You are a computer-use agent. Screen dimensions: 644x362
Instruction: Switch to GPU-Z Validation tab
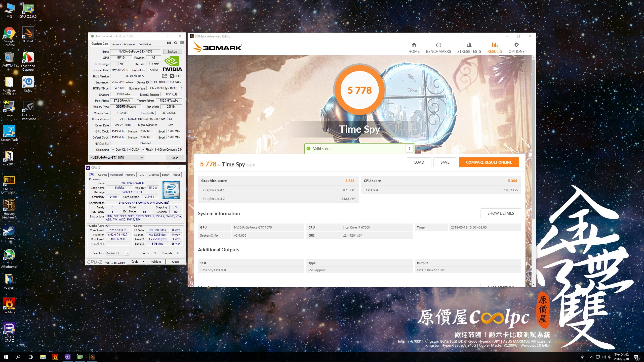tap(145, 44)
